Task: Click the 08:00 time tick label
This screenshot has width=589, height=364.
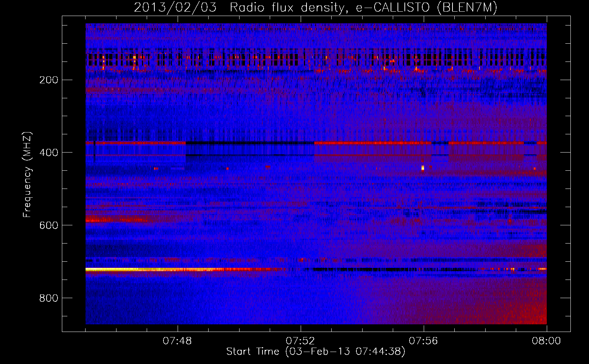Action: click(546, 341)
